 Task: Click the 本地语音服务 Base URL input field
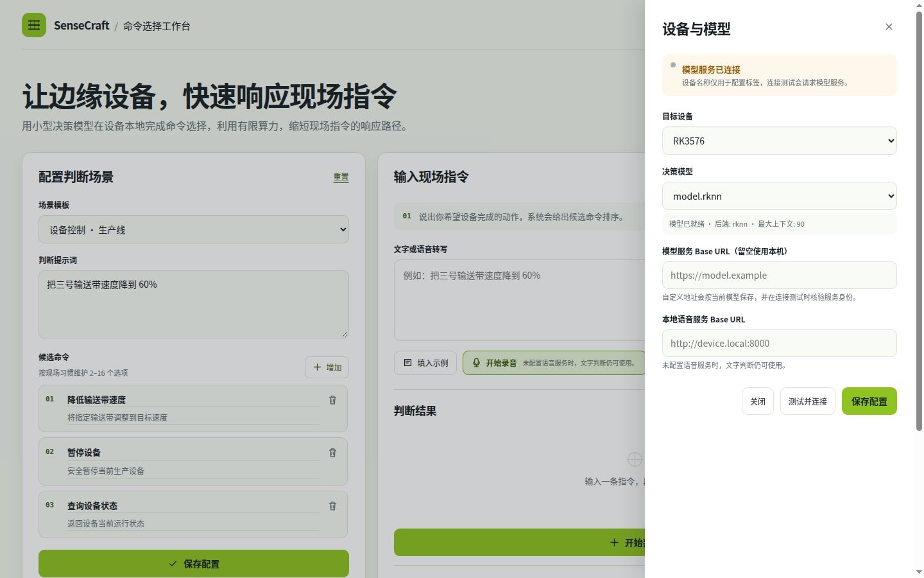click(779, 344)
